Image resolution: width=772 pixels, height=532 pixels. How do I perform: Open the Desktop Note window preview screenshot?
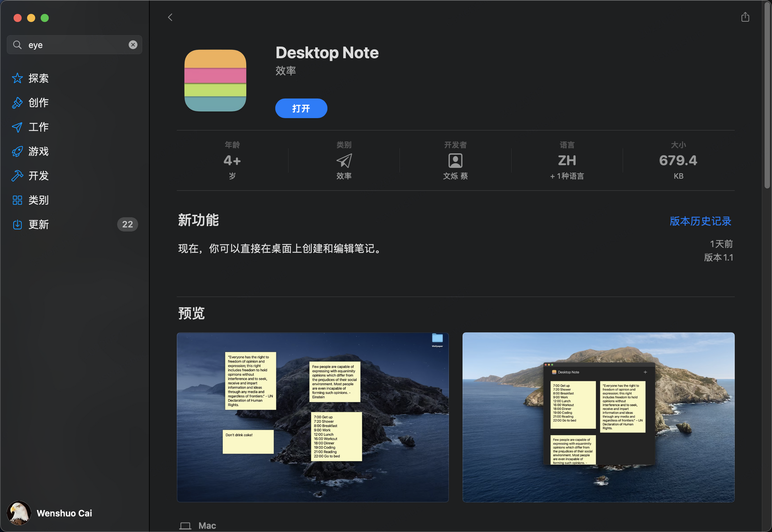[598, 417]
